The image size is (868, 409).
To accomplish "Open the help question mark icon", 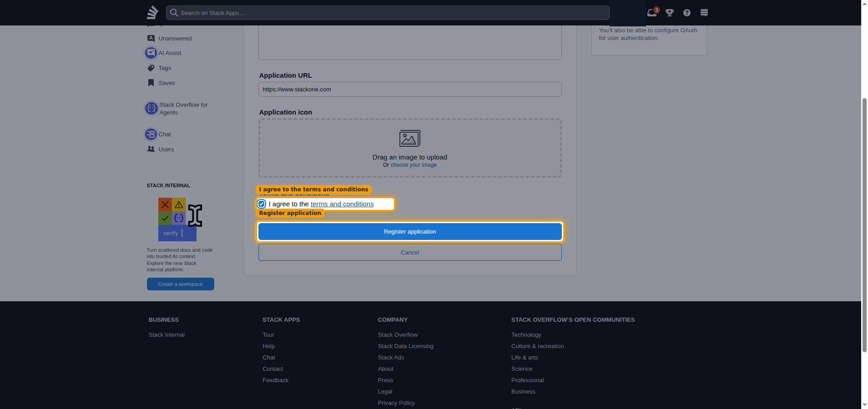I will point(687,13).
